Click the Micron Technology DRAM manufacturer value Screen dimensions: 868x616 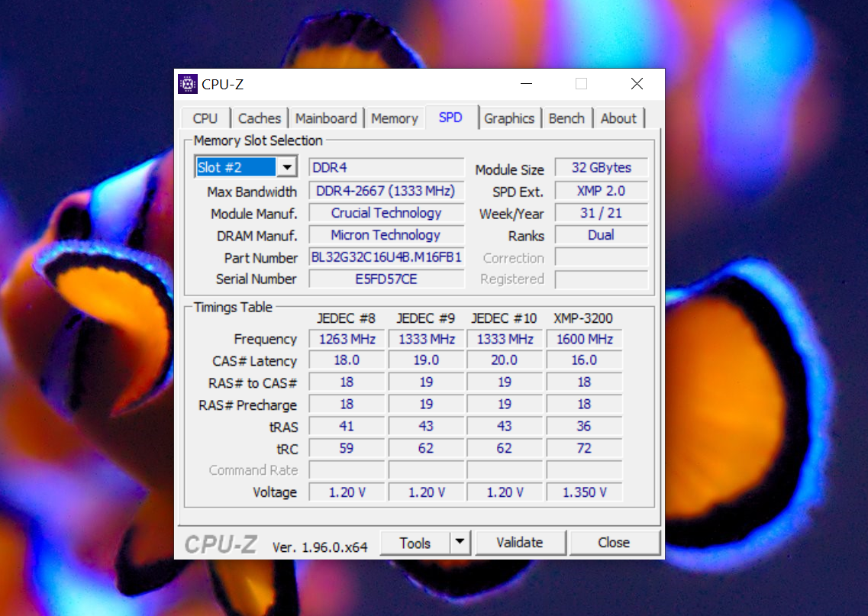[x=386, y=235]
